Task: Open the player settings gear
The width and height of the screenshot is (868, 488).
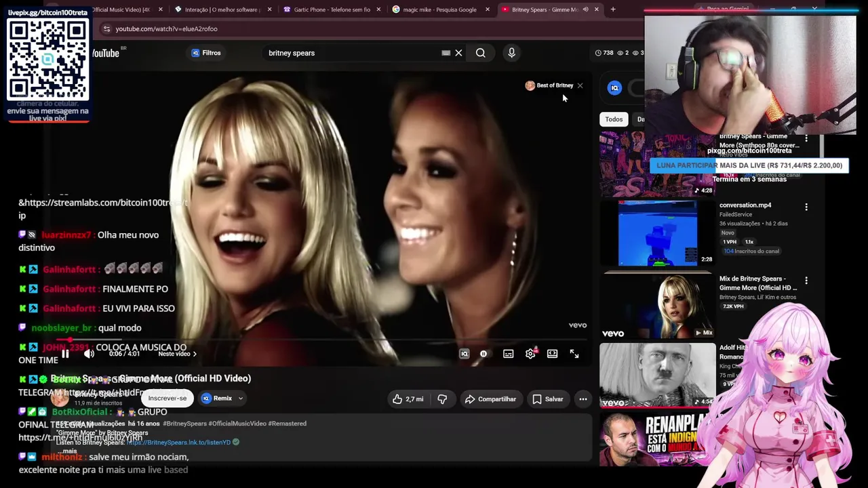Action: point(530,354)
